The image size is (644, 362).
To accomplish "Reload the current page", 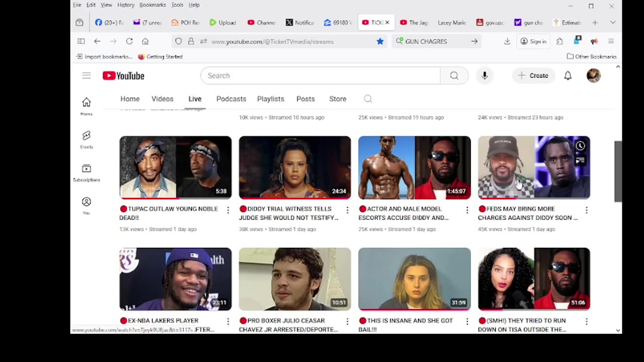I will (x=129, y=41).
